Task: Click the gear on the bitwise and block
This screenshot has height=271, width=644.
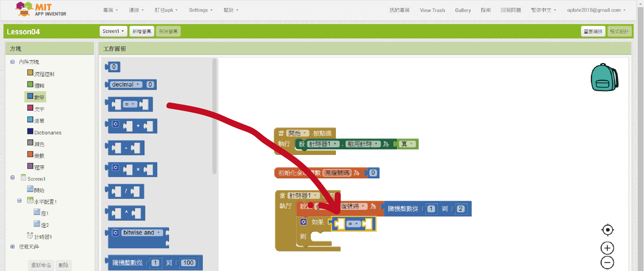Action: click(x=115, y=233)
